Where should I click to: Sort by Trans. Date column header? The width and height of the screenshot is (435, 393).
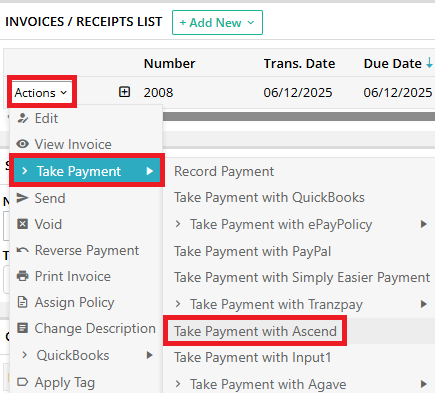pos(299,63)
